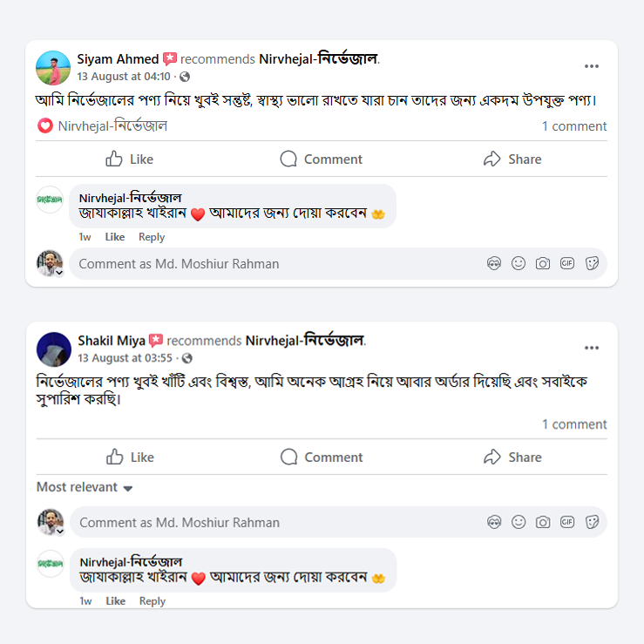644x644 pixels.
Task: Click emoji icon in first comment box
Action: click(519, 263)
